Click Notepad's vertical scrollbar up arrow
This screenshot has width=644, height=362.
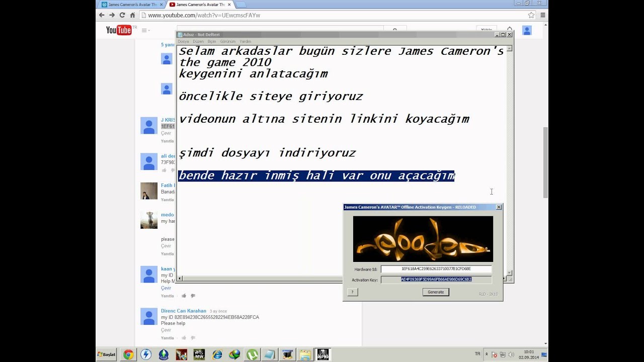(510, 48)
